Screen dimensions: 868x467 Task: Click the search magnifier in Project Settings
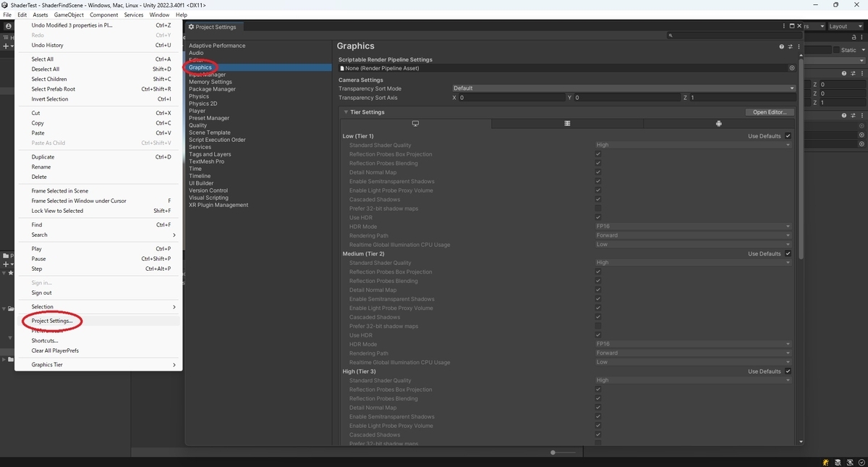670,35
